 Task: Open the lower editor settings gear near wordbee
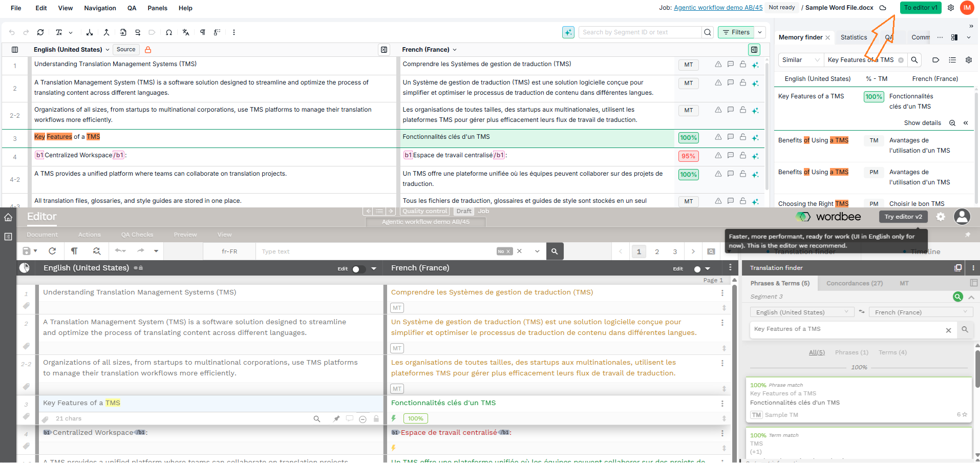click(x=941, y=217)
